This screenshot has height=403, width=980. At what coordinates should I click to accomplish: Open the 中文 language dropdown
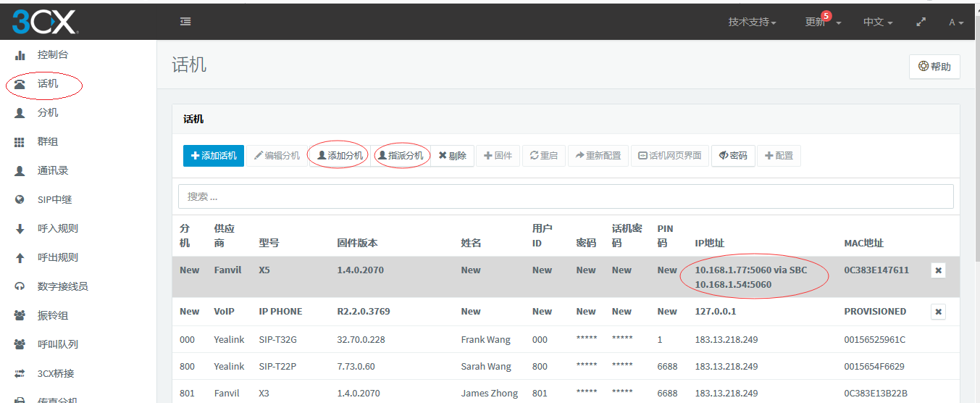tap(877, 22)
